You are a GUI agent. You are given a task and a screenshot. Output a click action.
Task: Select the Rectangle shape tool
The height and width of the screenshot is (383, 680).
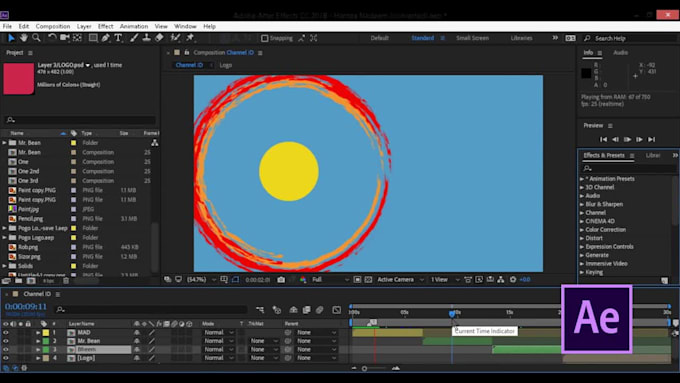(93, 38)
